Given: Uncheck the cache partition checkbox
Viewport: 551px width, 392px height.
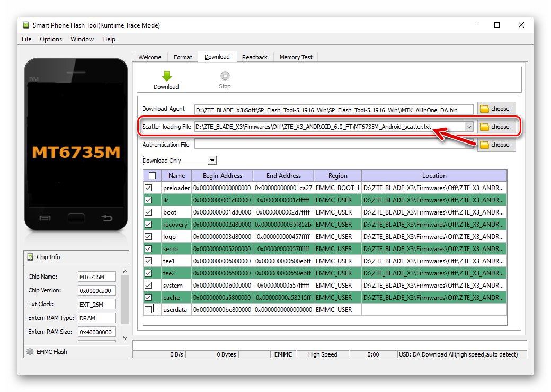Looking at the screenshot, I should coord(148,298).
